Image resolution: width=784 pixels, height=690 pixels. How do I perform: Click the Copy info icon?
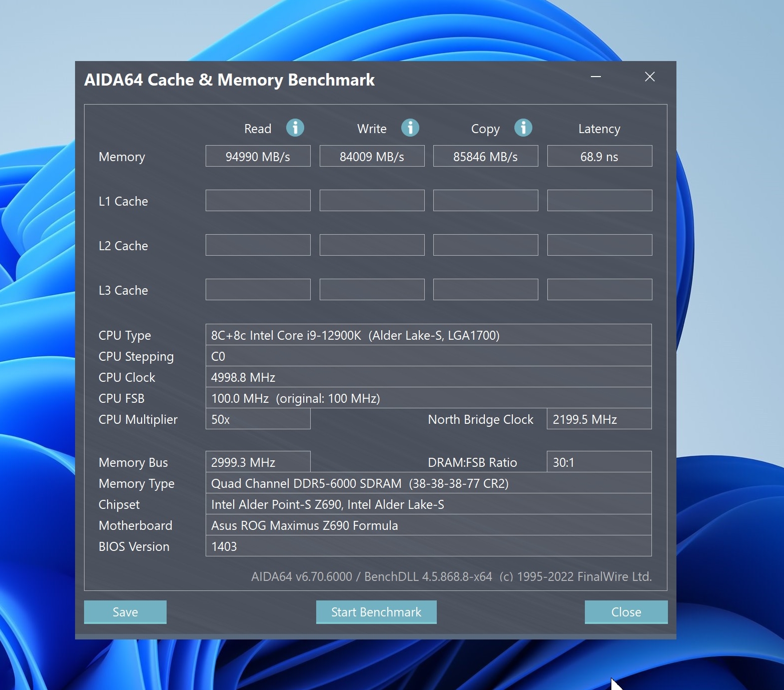tap(523, 128)
